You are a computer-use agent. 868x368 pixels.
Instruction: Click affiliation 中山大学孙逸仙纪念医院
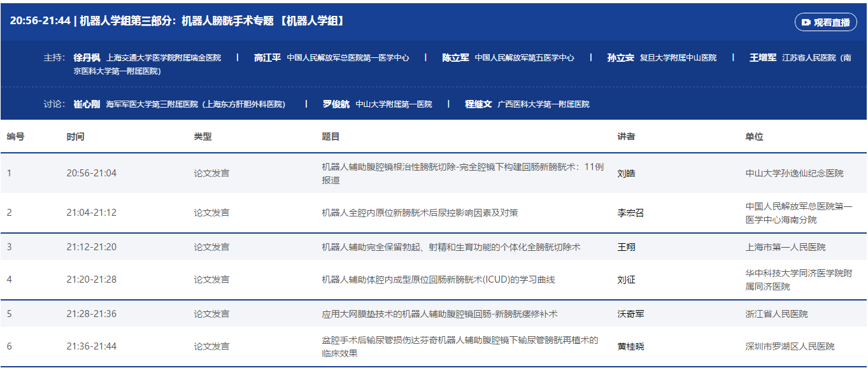coord(794,173)
